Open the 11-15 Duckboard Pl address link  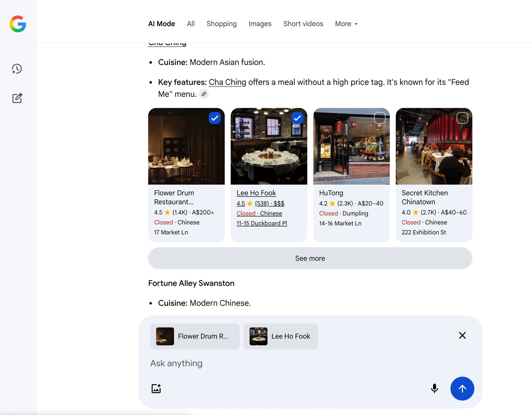[262, 223]
